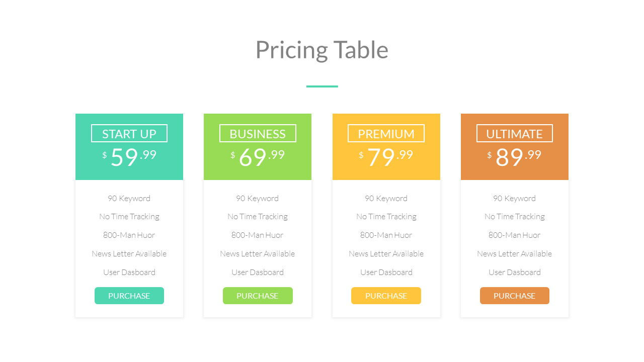The width and height of the screenshot is (644, 362).
Task: Click User Dasboard in the Premium card
Action: pos(386,272)
